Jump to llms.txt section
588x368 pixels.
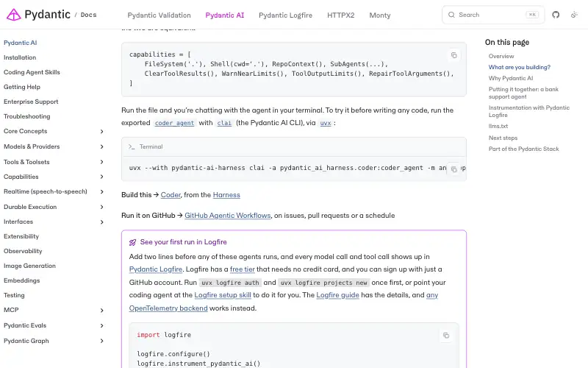498,126
